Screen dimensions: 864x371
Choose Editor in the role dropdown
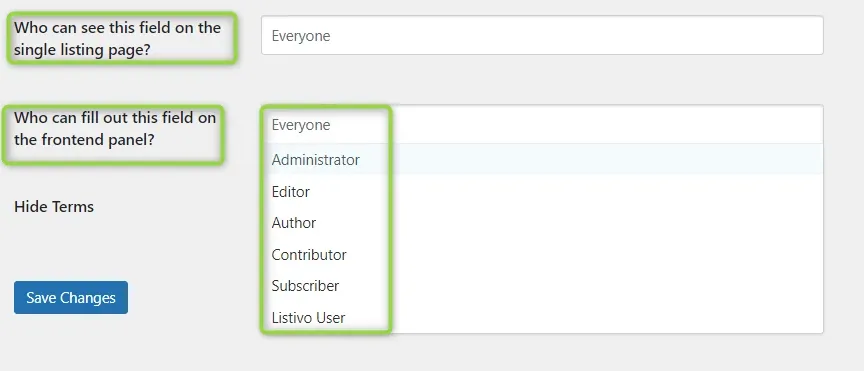[x=542, y=191]
